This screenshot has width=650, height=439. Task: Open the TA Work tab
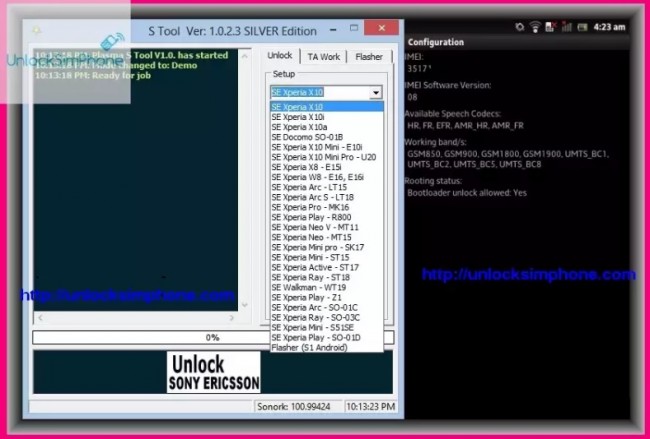(323, 57)
